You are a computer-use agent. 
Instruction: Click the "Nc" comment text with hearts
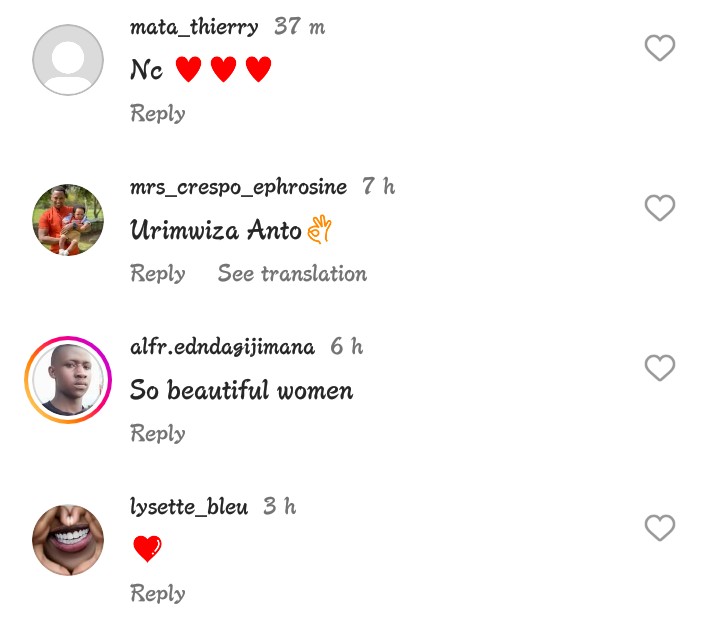click(200, 70)
